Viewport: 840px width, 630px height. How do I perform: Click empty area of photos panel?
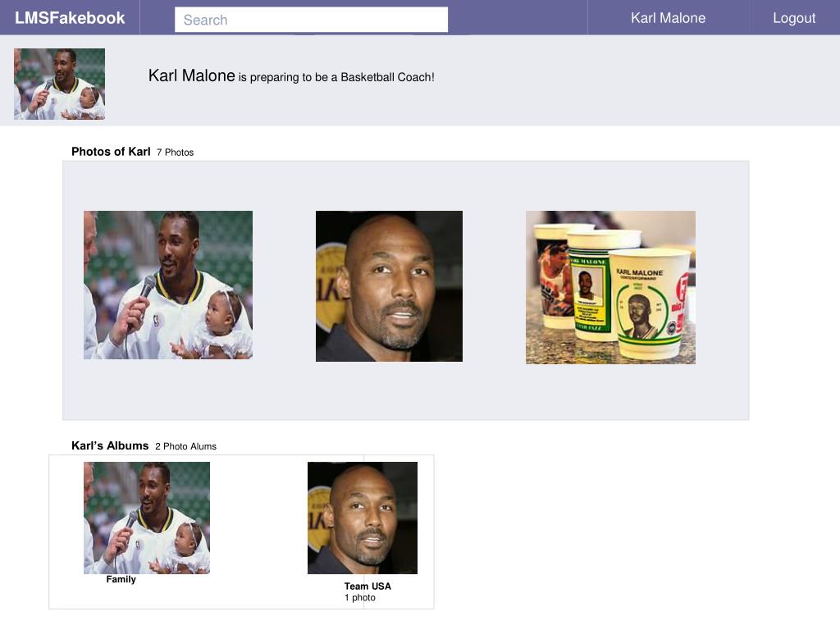(405, 394)
